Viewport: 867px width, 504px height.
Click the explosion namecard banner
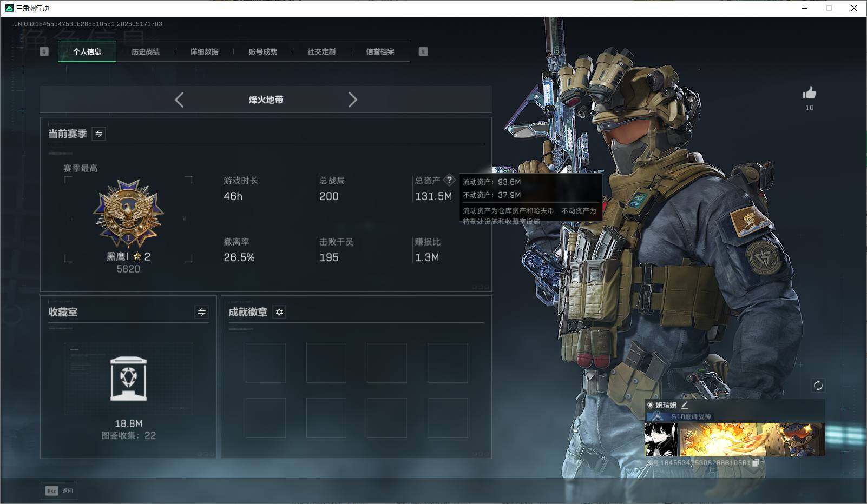click(752, 440)
